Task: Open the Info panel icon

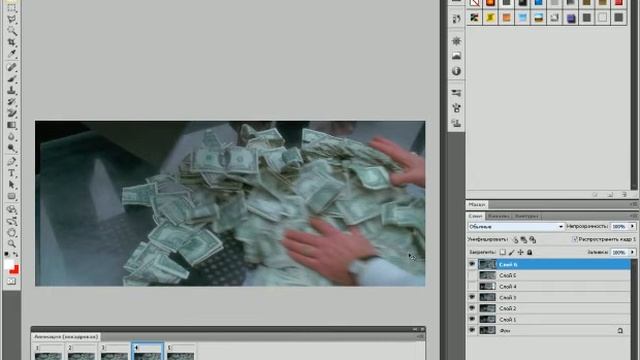Action: pos(456,71)
